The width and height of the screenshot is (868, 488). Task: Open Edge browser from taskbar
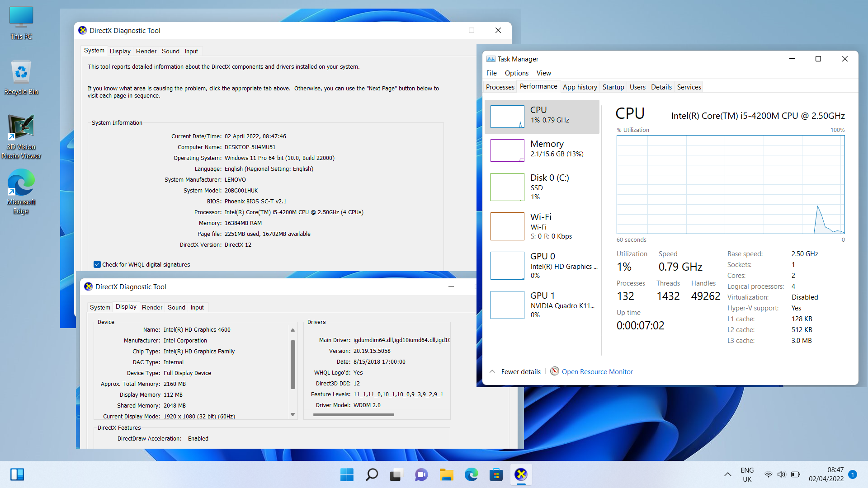click(471, 474)
